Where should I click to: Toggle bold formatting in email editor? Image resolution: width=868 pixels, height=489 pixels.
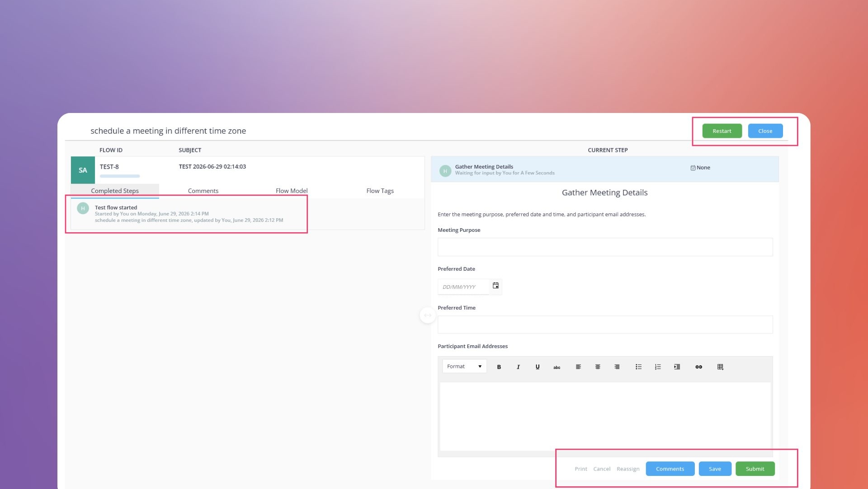(x=499, y=367)
